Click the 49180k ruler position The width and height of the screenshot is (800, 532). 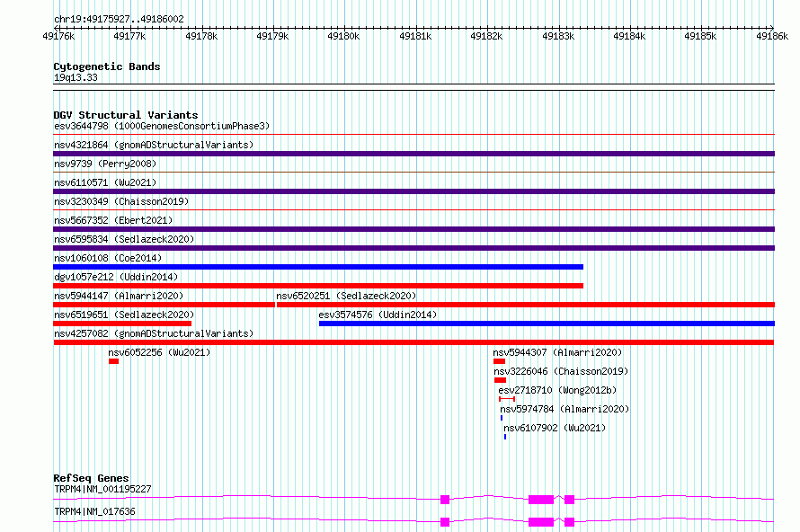tap(343, 36)
